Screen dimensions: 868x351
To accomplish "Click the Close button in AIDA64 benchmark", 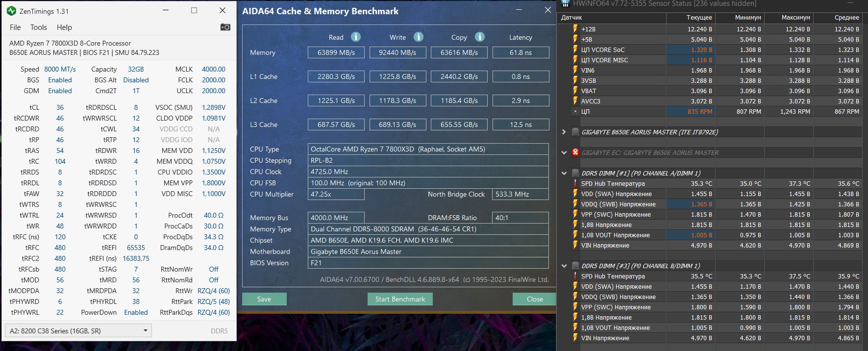I will (535, 299).
